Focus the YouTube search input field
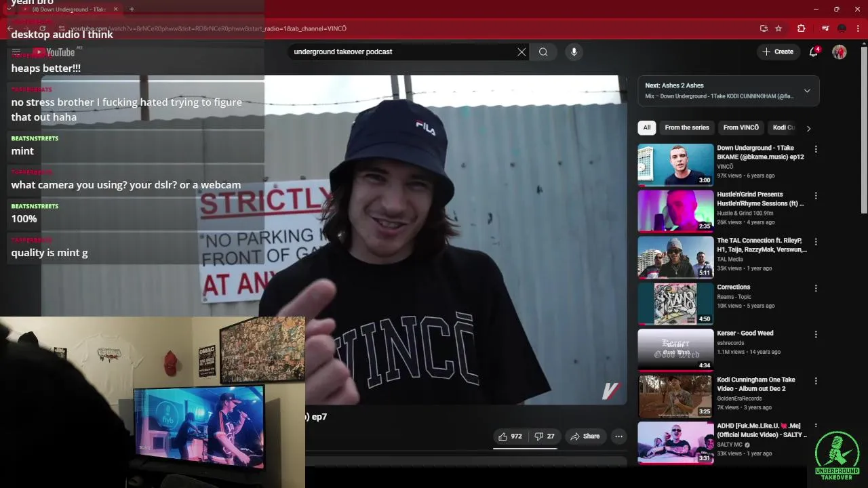868x488 pixels. 403,52
